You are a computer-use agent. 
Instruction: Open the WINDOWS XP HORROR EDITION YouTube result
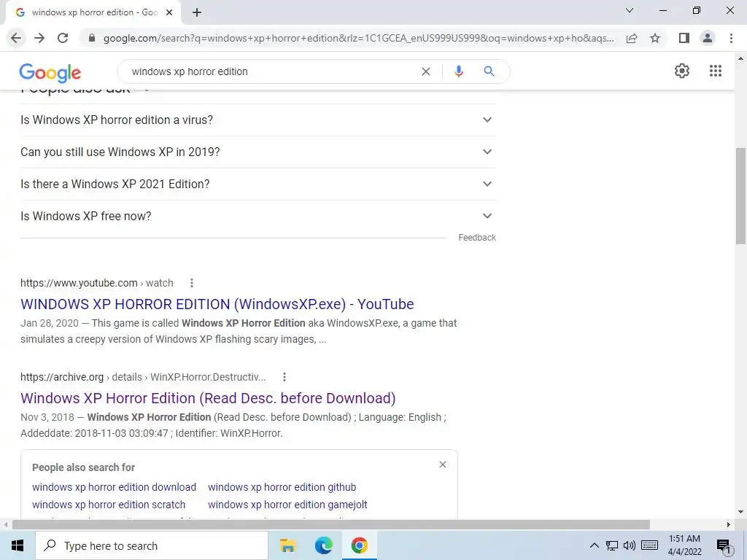(x=217, y=304)
